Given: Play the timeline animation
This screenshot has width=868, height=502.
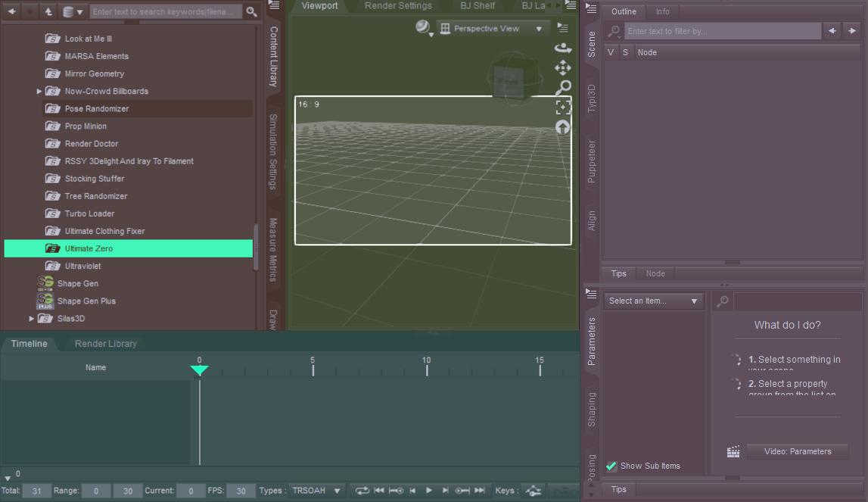Looking at the screenshot, I should point(429,491).
